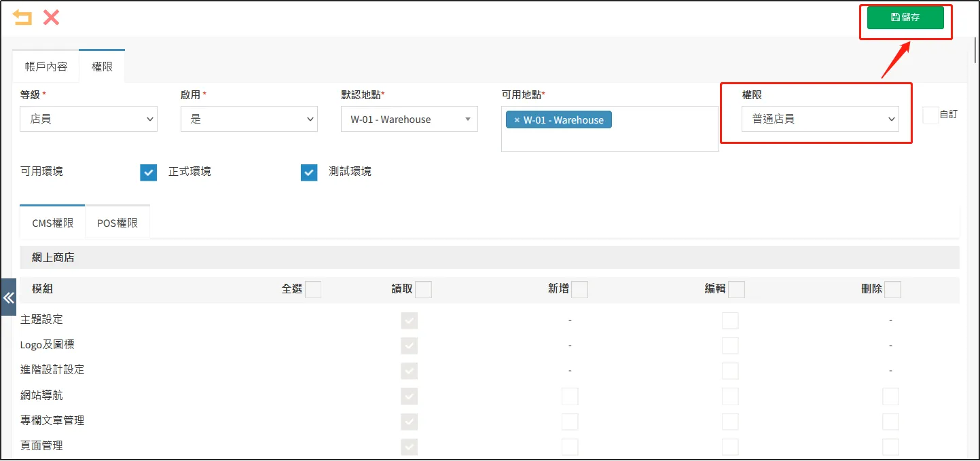Click the yellow back arrow icon
Viewport: 980px width, 461px height.
point(21,18)
